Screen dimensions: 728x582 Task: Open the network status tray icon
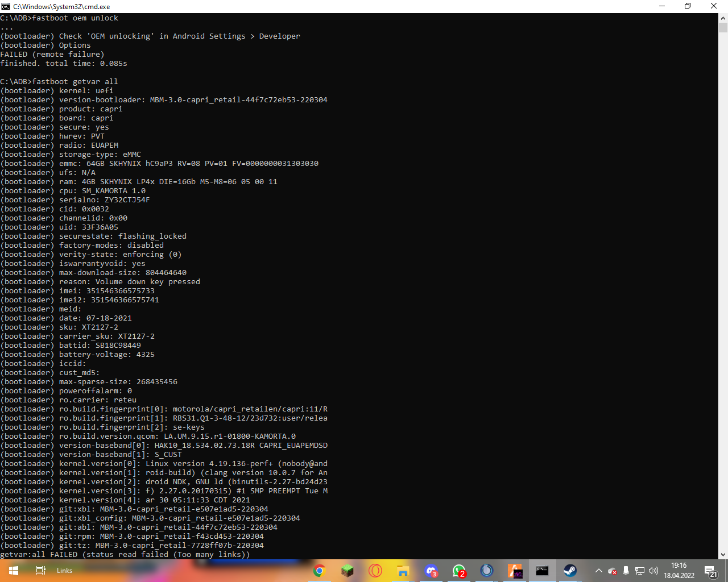640,571
